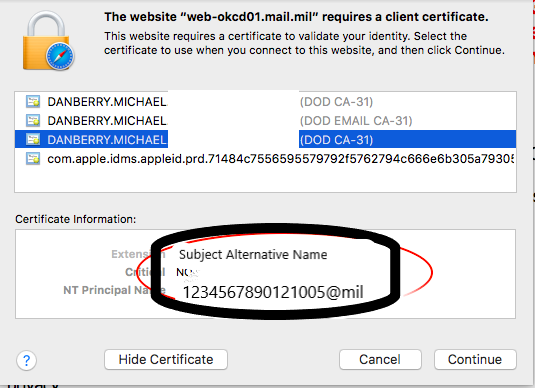Click the DOD EMAIL CA-31 certificate icon

point(33,120)
